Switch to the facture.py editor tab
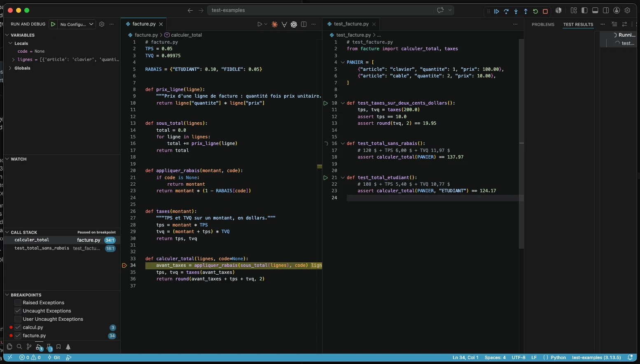 [144, 24]
